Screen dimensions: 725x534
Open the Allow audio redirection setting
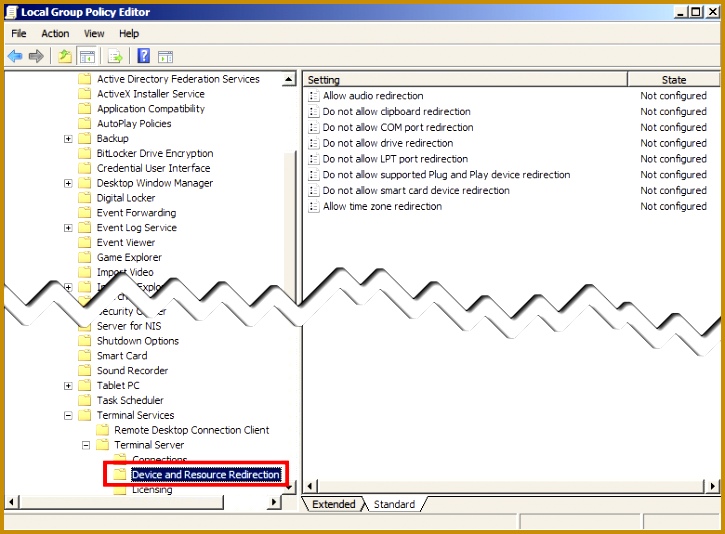tap(373, 96)
